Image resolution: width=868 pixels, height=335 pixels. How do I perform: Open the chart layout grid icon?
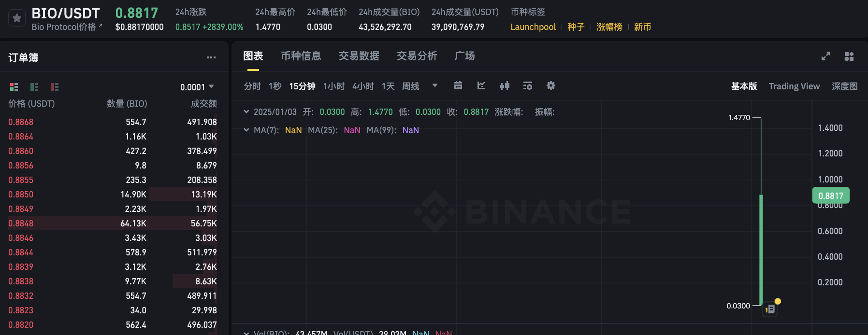coord(849,56)
